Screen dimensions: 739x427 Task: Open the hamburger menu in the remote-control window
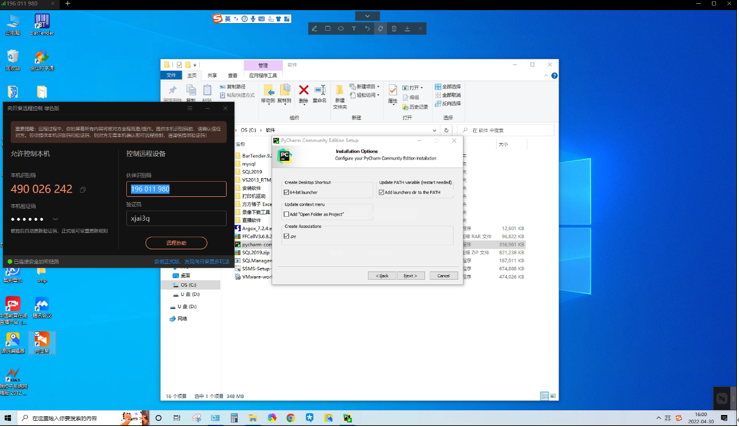click(190, 108)
